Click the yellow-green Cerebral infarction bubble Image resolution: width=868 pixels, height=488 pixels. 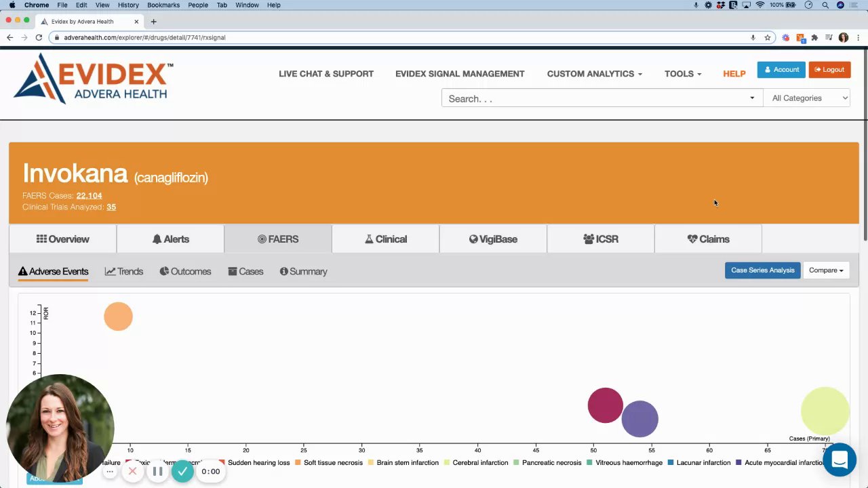coord(825,411)
